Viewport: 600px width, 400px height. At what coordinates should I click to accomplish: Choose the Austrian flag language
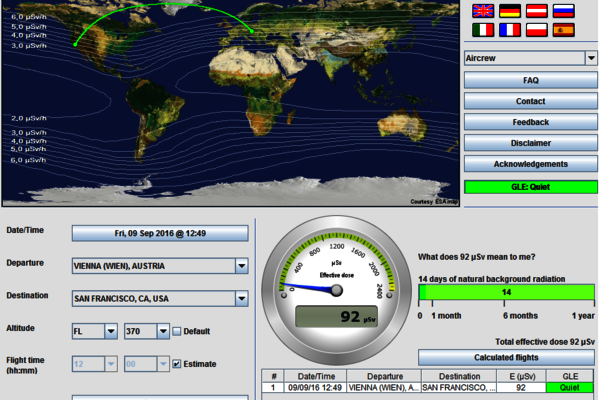[536, 11]
